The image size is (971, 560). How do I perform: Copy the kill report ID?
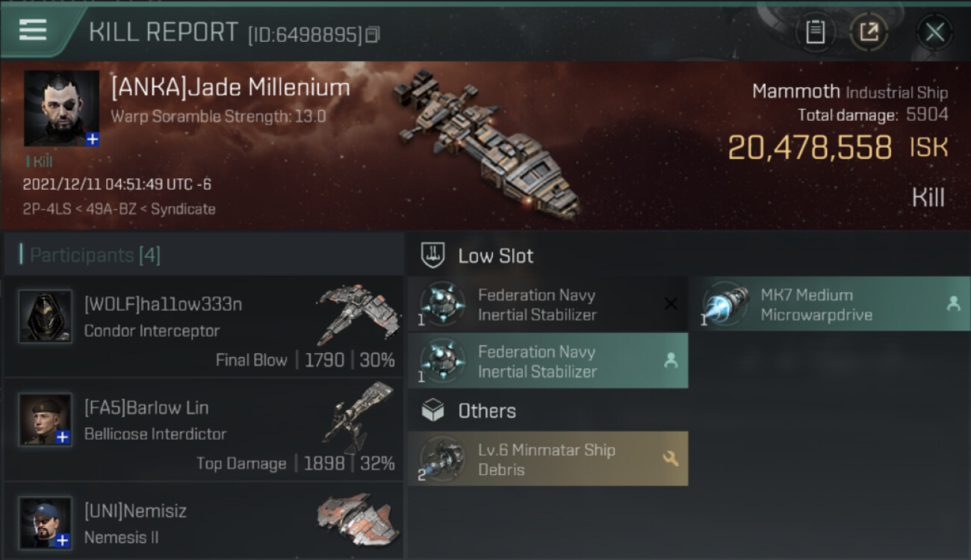[372, 34]
